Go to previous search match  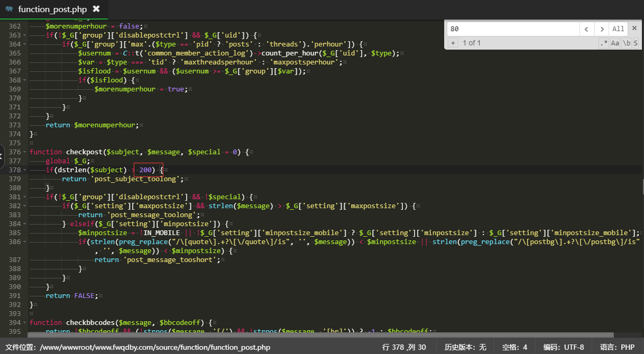pos(587,29)
